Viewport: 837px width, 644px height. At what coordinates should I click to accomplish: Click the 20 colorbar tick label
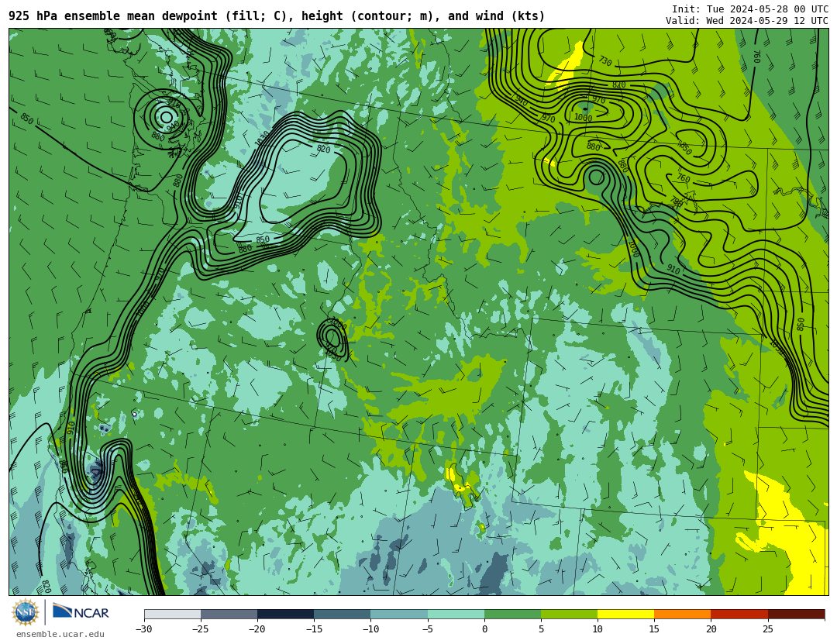[x=711, y=629]
